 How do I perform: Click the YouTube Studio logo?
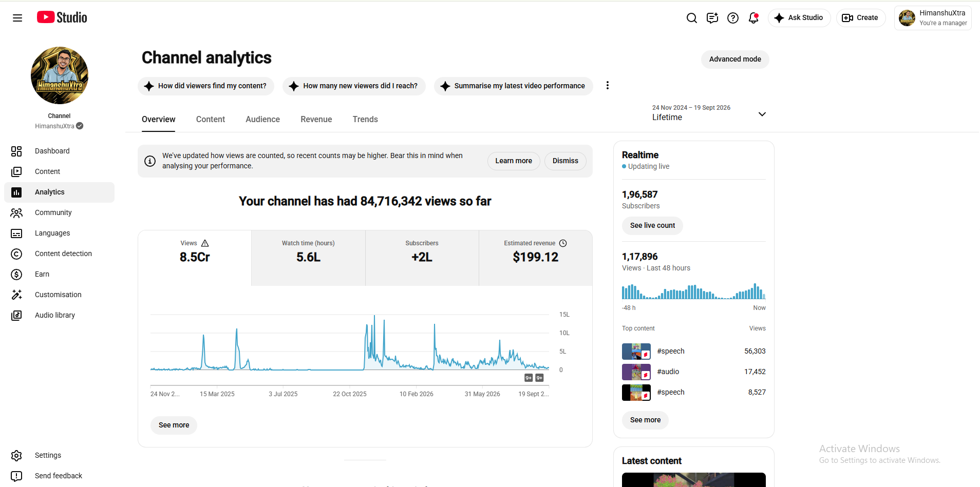coord(62,17)
